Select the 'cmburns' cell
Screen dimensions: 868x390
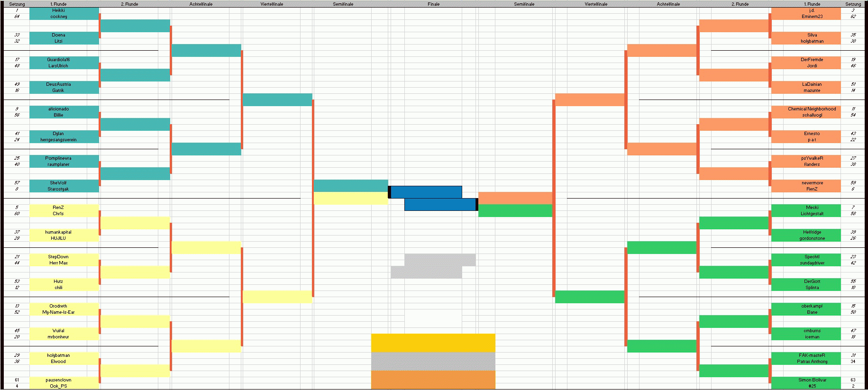[806, 331]
